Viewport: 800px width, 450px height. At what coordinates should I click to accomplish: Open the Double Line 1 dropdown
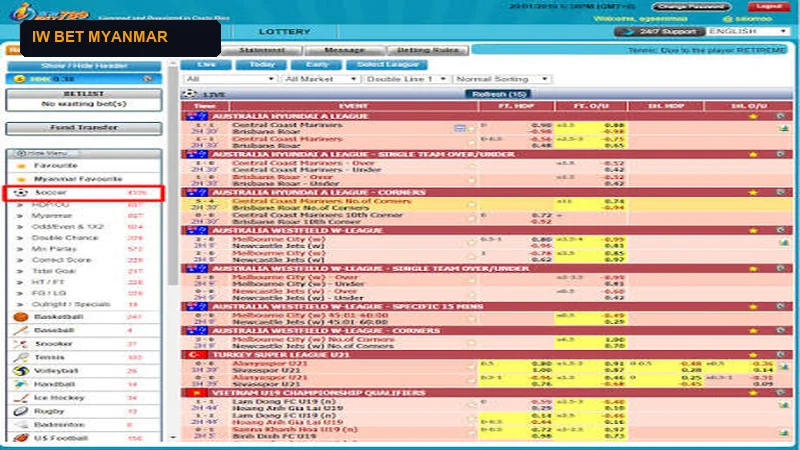tap(406, 79)
